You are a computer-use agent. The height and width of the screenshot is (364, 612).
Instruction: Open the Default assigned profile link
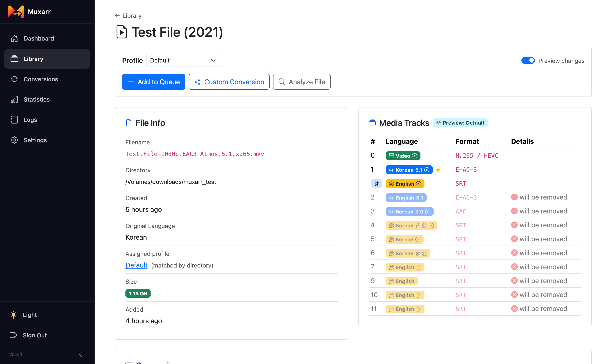(136, 265)
